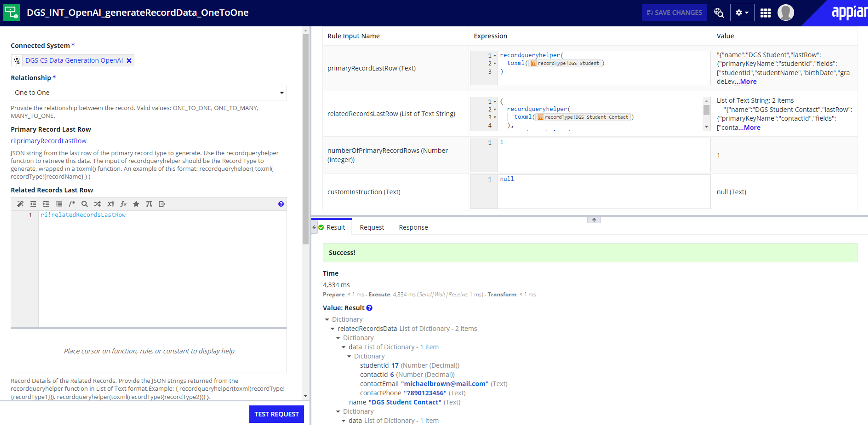This screenshot has height=425, width=868.
Task: Switch to the Response tab
Action: [413, 227]
